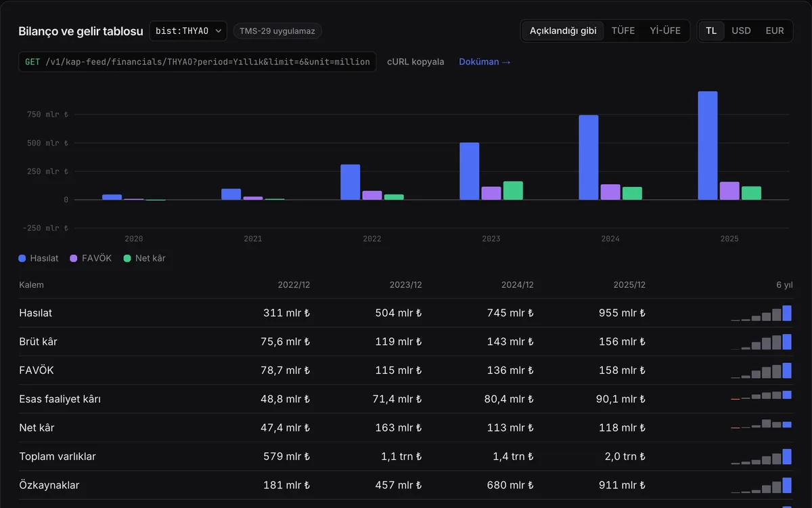Viewport: 812px width, 508px height.
Task: Click the 6 yıl column header
Action: tap(784, 284)
